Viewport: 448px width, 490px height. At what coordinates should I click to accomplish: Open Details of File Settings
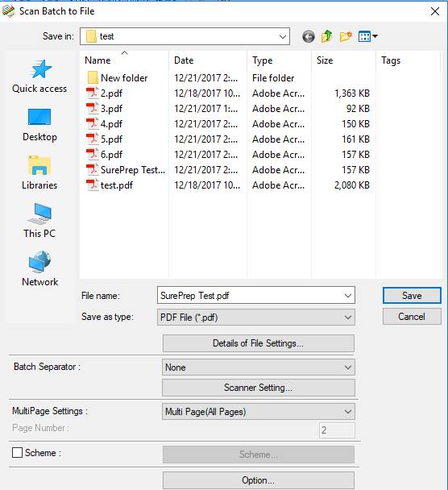pyautogui.click(x=259, y=343)
